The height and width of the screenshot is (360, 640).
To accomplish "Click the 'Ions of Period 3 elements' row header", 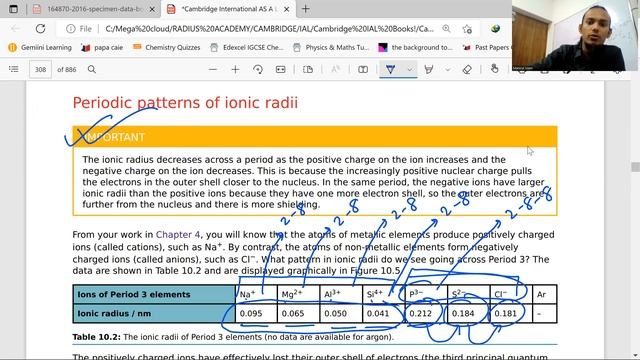I will 154,294.
